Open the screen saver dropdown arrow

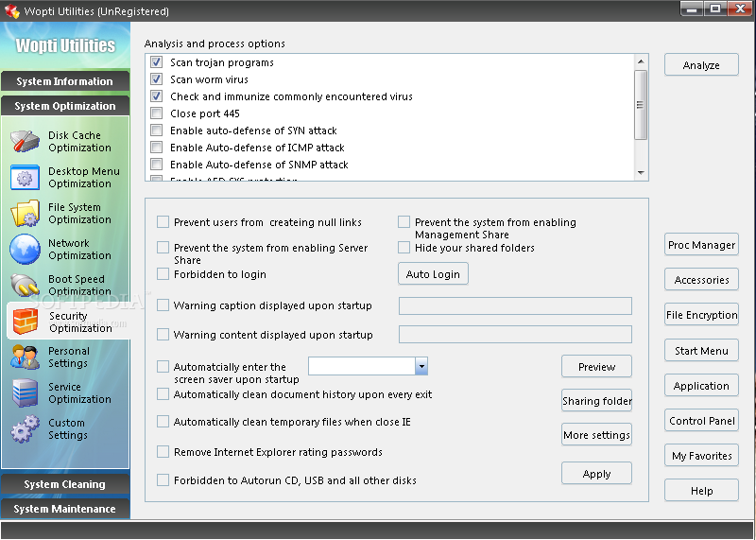click(x=421, y=366)
